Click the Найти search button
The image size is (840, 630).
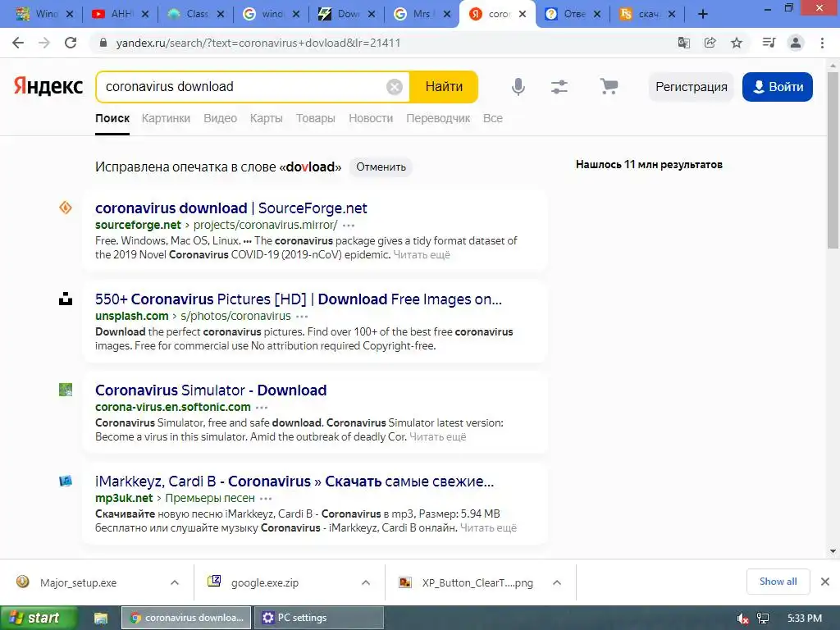(444, 87)
